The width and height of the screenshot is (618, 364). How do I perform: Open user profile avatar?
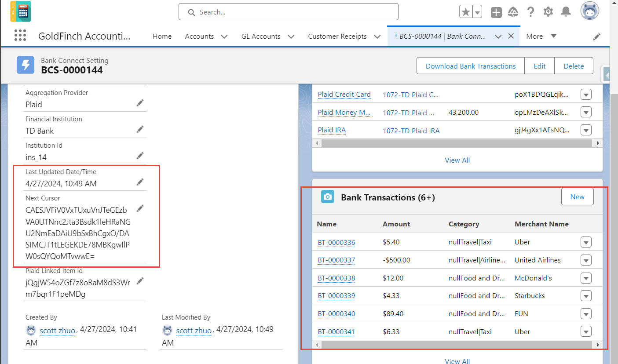(x=589, y=11)
